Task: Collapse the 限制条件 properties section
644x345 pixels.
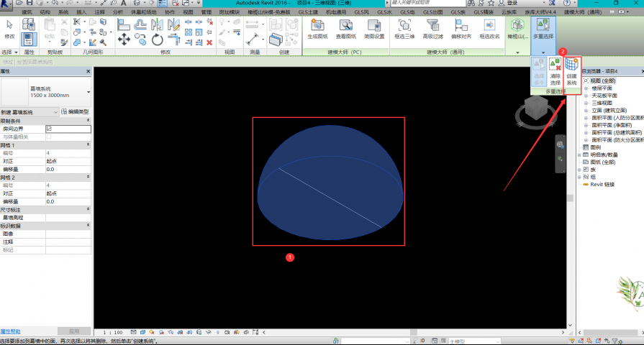Action: click(88, 121)
